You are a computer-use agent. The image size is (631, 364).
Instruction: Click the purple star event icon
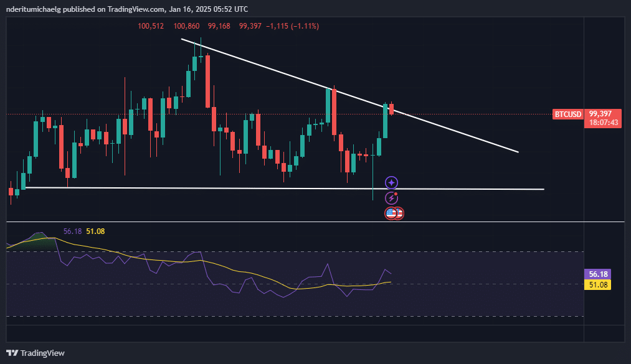click(391, 182)
